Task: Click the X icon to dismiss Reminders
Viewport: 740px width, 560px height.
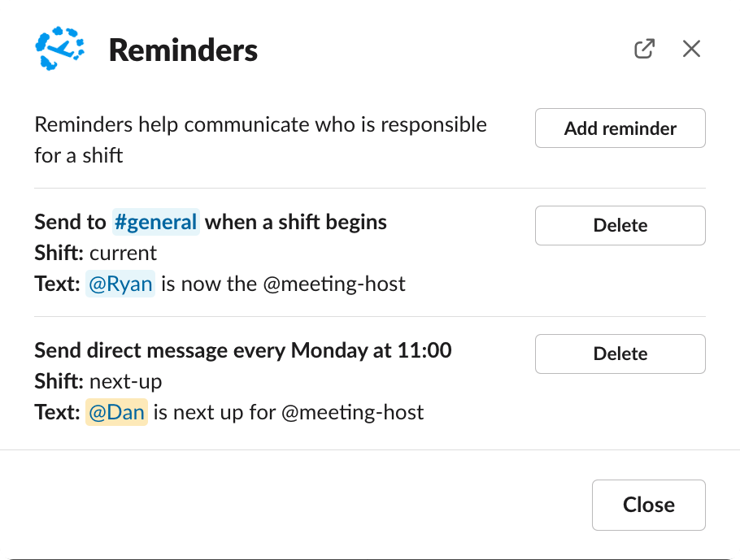Action: point(691,49)
